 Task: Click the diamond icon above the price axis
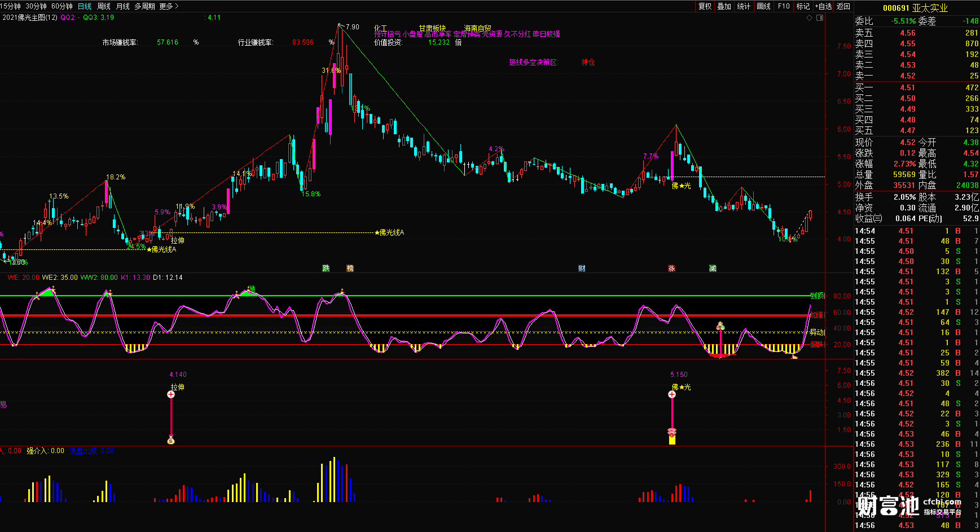(x=809, y=17)
